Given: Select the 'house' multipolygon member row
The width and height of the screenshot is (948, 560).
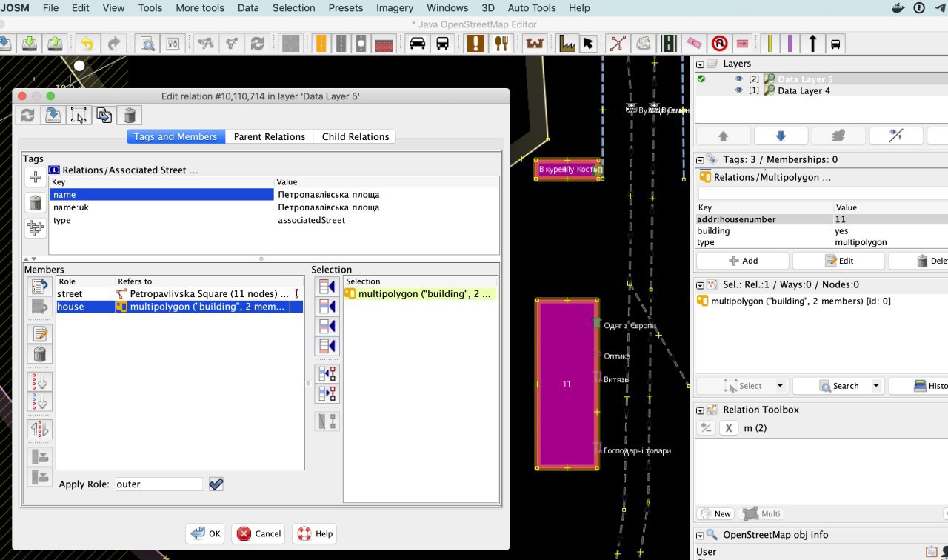Looking at the screenshot, I should click(x=180, y=307).
